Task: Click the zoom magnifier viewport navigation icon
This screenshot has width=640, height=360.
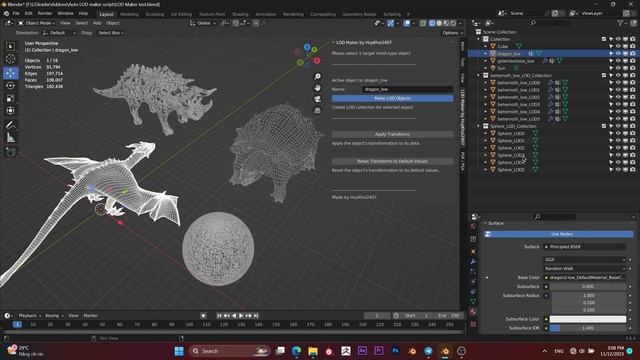Action: (x=318, y=77)
